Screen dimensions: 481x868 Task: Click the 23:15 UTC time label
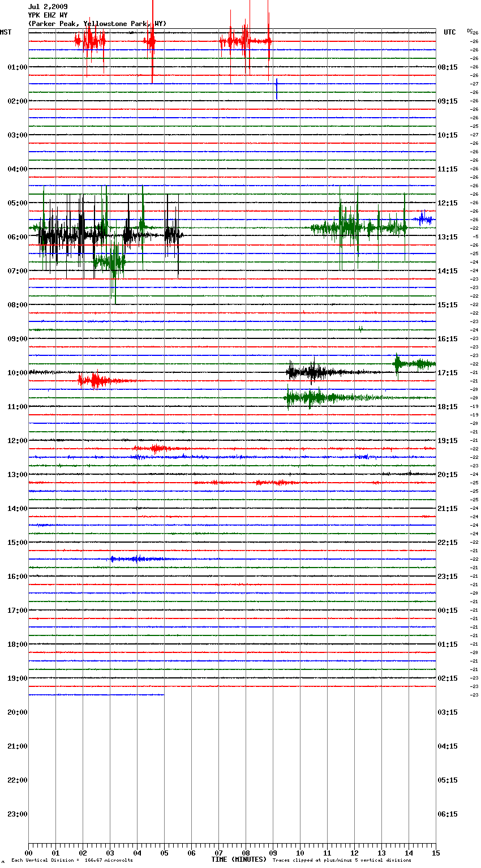448,577
